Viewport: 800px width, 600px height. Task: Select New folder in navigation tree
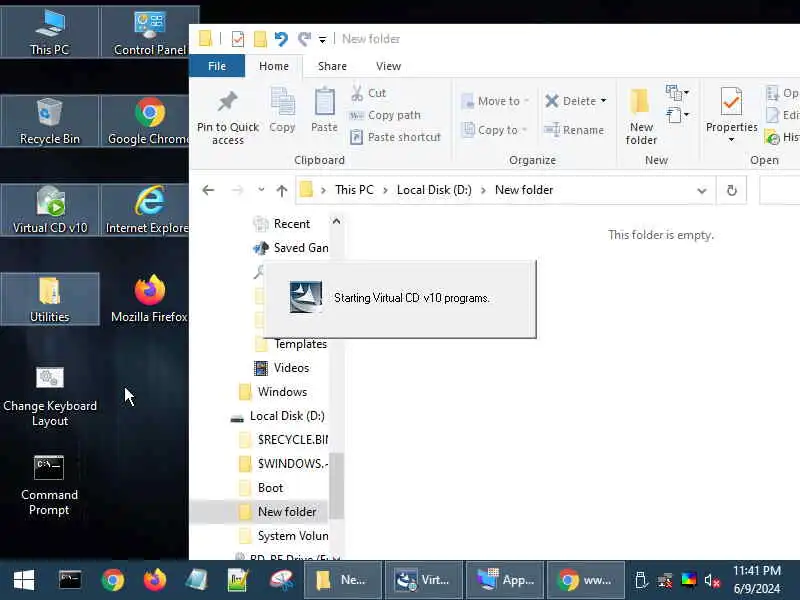[x=278, y=512]
